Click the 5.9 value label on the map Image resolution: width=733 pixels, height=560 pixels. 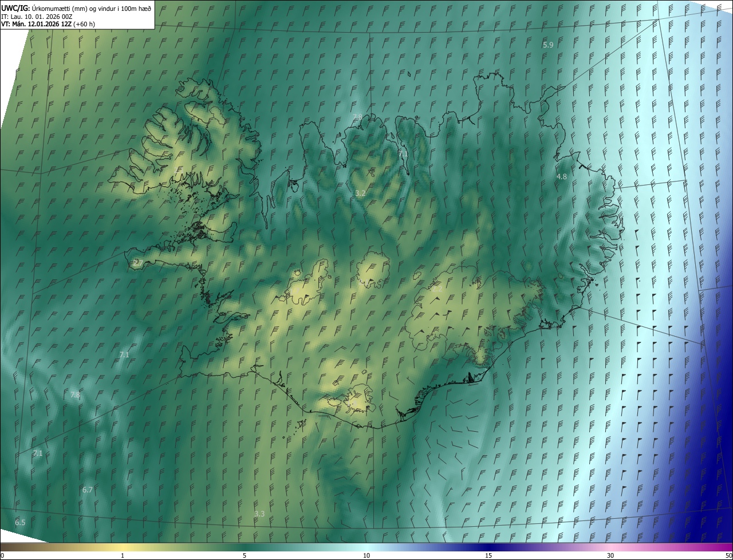point(548,45)
